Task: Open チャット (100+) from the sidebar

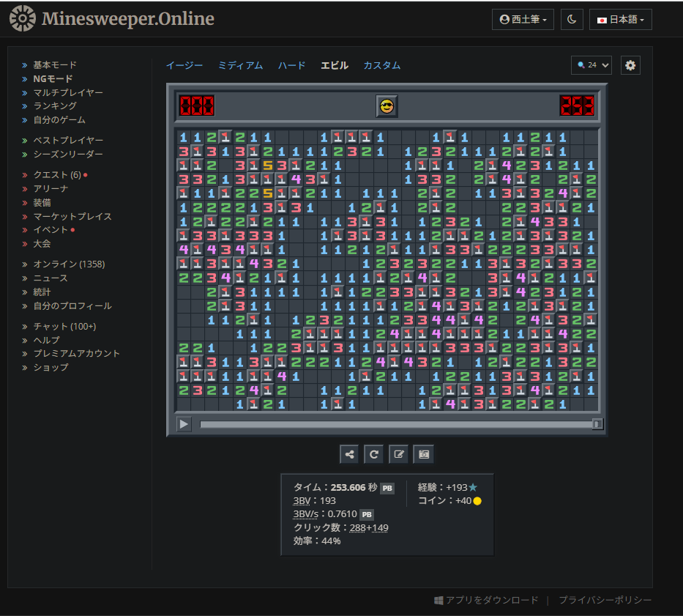Action: click(63, 326)
